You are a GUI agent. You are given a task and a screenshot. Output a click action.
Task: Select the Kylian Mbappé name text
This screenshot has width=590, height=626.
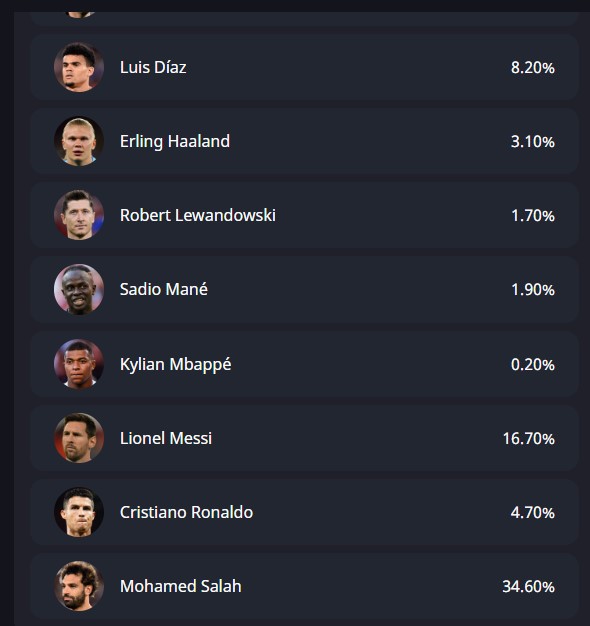pos(176,365)
